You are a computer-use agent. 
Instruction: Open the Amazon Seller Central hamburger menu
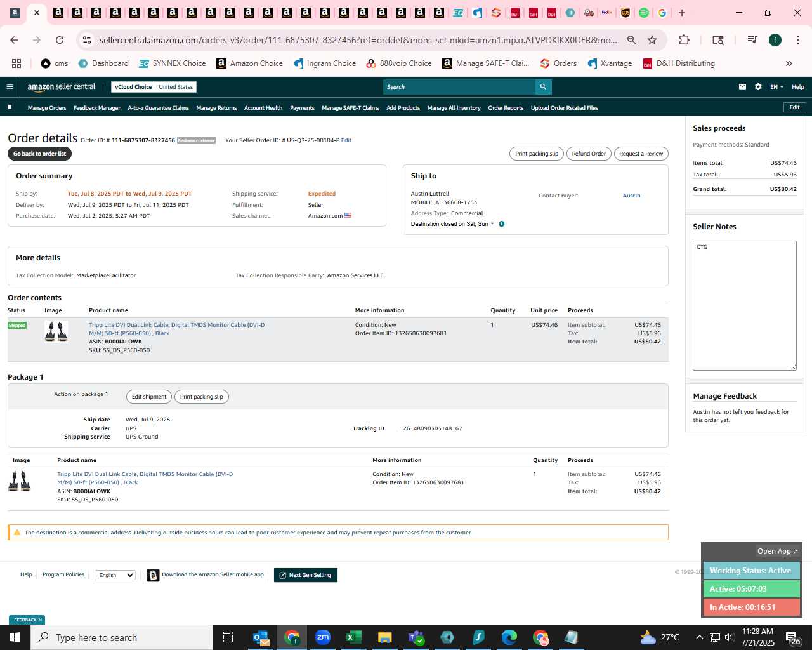(10, 87)
